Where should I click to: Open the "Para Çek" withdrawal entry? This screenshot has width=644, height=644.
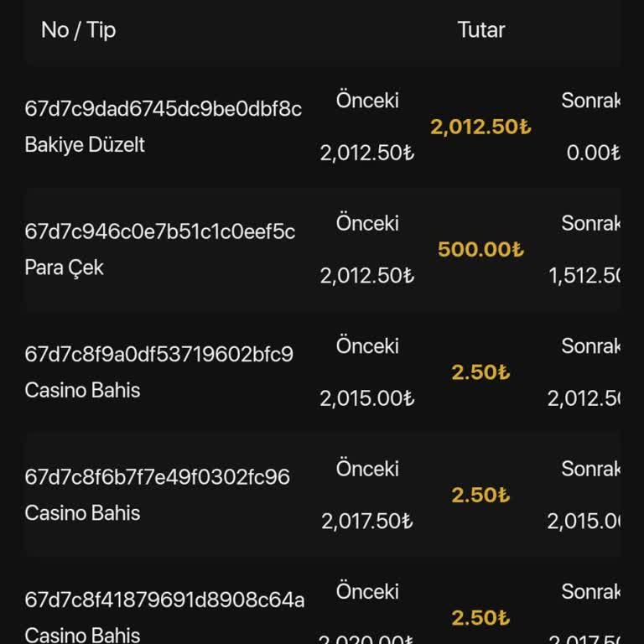[65, 267]
